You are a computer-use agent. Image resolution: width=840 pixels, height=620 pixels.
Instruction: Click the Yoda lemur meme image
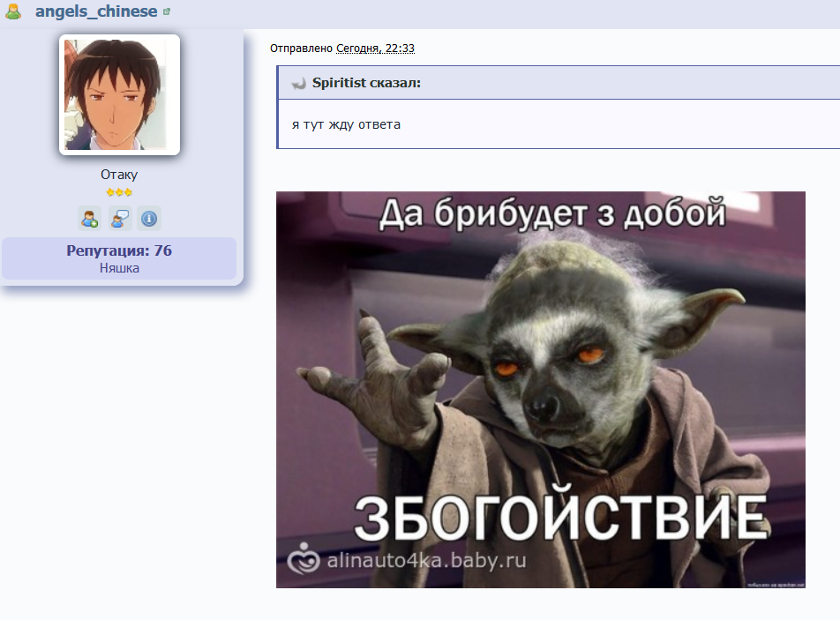[541, 390]
